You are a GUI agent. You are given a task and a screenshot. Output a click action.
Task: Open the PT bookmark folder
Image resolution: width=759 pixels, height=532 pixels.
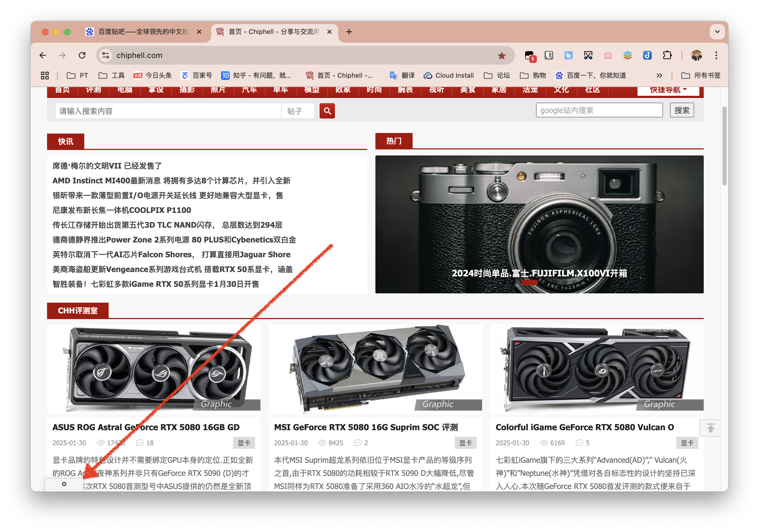pyautogui.click(x=77, y=75)
